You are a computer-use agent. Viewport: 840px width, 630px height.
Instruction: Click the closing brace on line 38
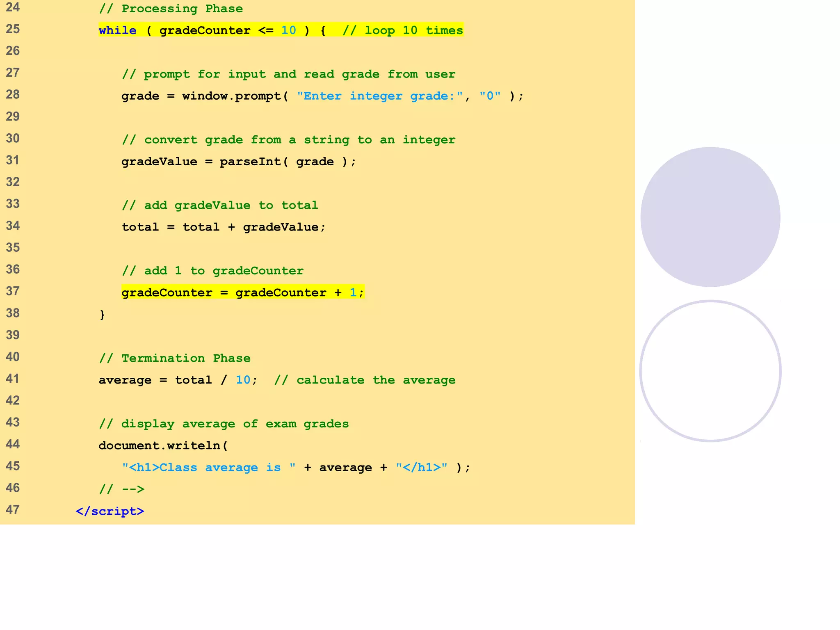coord(102,315)
